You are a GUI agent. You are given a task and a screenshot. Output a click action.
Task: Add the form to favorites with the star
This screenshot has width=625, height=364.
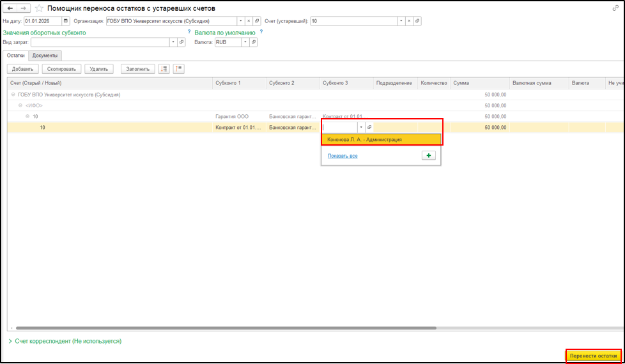39,8
